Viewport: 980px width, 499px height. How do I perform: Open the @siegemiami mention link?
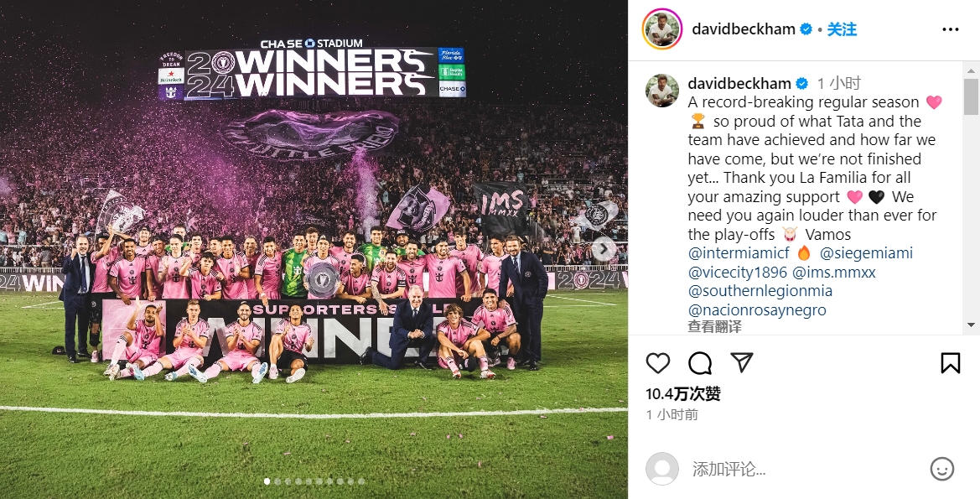tap(866, 253)
